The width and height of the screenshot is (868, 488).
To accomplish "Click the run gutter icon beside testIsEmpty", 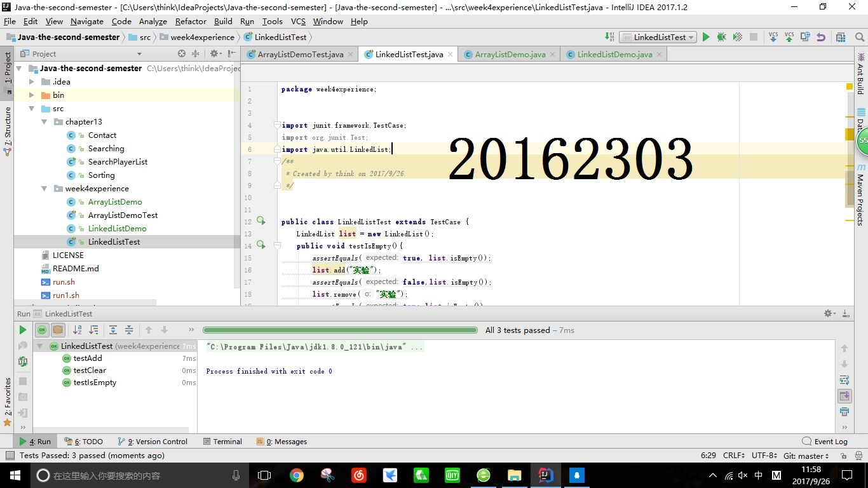I will (261, 245).
